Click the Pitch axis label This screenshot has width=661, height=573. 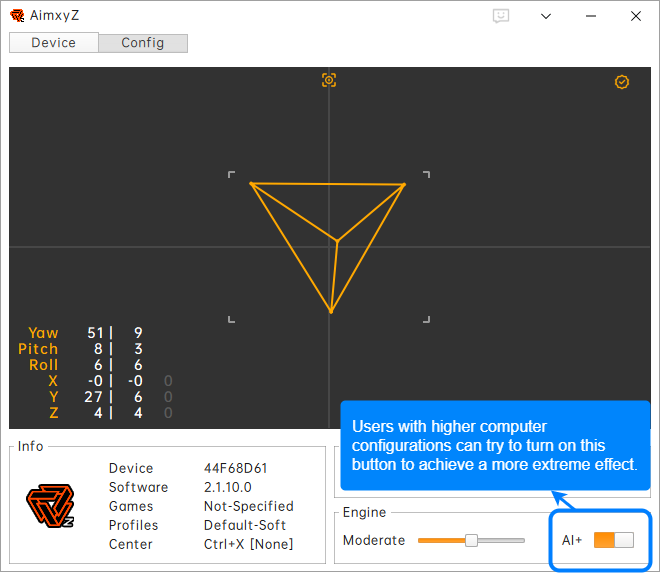(38, 349)
